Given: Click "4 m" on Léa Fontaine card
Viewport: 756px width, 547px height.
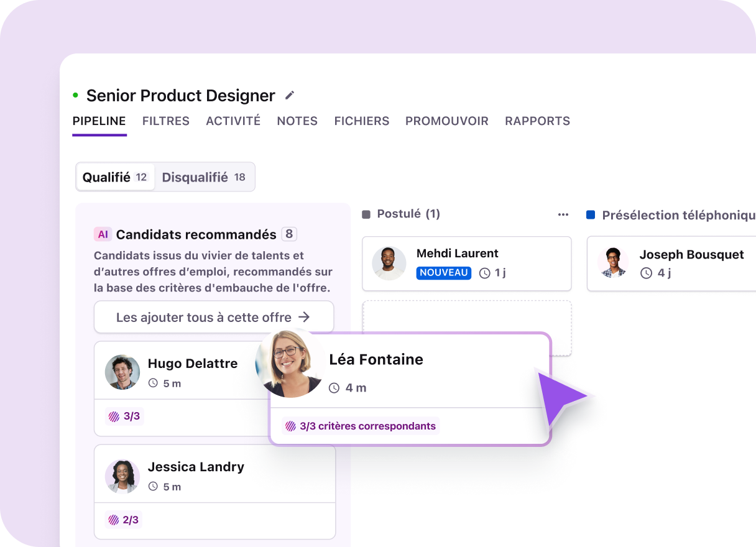Looking at the screenshot, I should [356, 388].
